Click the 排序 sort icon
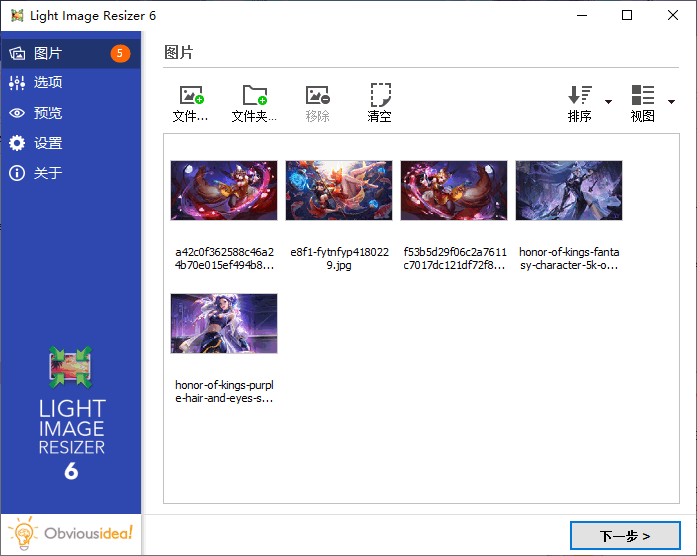This screenshot has height=556, width=697. [x=580, y=95]
